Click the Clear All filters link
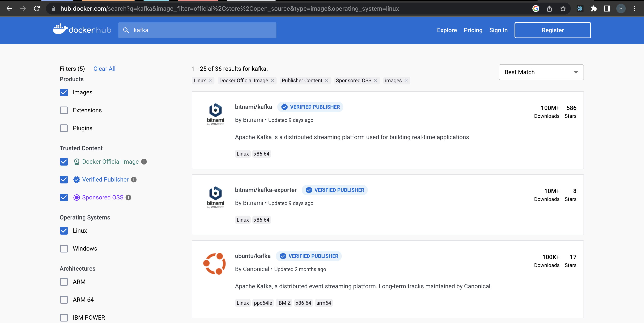The image size is (644, 323). click(104, 69)
